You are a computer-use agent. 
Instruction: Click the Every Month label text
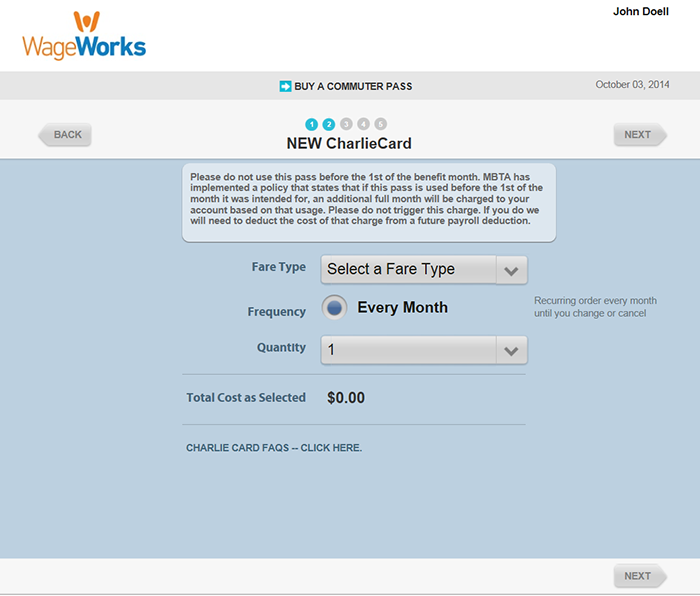tap(402, 307)
